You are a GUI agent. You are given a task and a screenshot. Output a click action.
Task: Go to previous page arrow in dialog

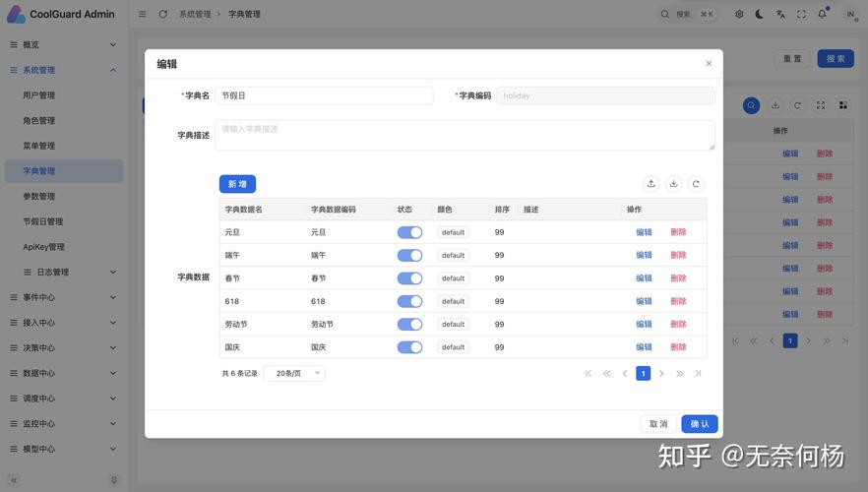pos(625,374)
